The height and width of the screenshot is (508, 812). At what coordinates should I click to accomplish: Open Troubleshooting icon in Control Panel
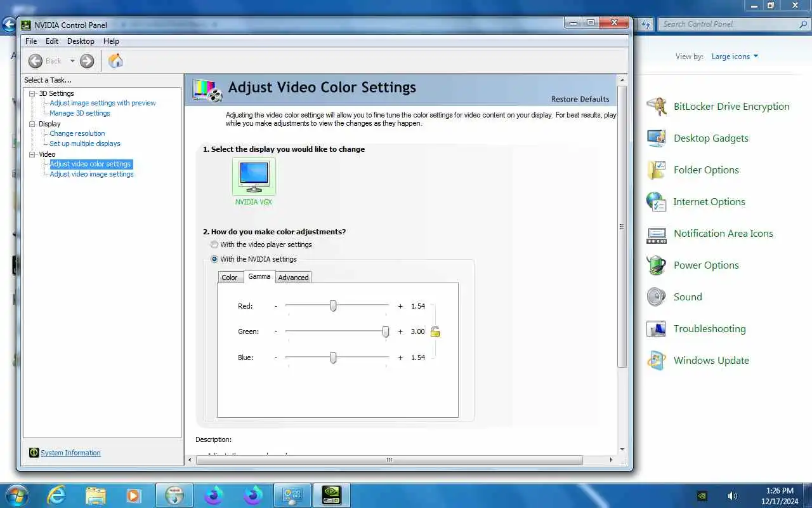click(656, 328)
